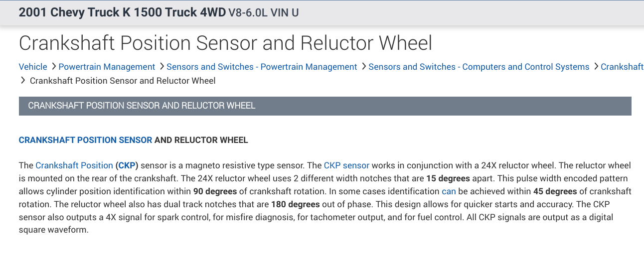This screenshot has height=270, width=644.
Task: Click the current-page breadcrumb text on the second line
Action: click(x=123, y=81)
